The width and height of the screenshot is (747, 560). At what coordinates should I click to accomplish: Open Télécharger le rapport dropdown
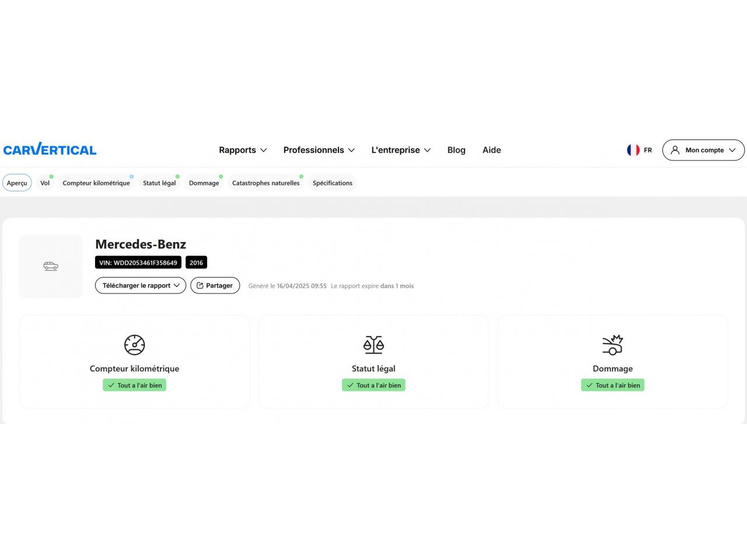point(141,286)
